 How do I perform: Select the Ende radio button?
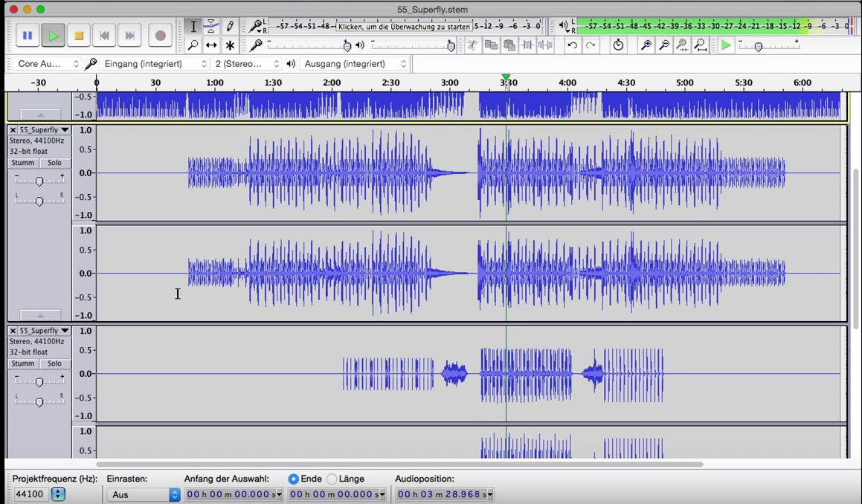pyautogui.click(x=294, y=479)
